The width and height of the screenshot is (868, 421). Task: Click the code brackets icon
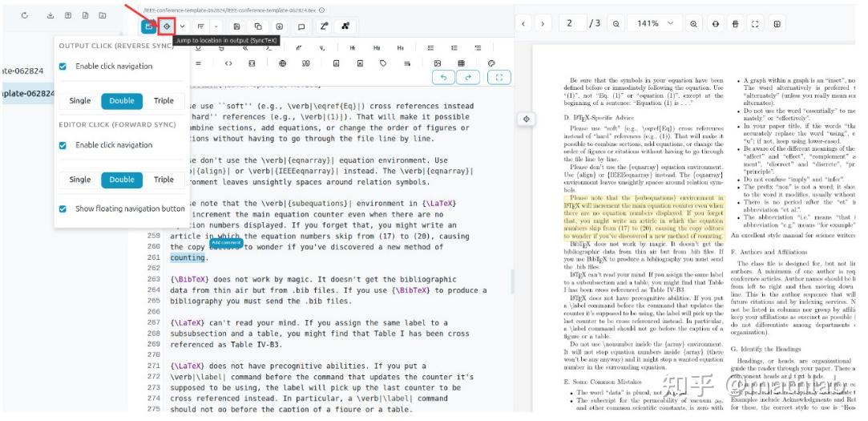(x=228, y=63)
